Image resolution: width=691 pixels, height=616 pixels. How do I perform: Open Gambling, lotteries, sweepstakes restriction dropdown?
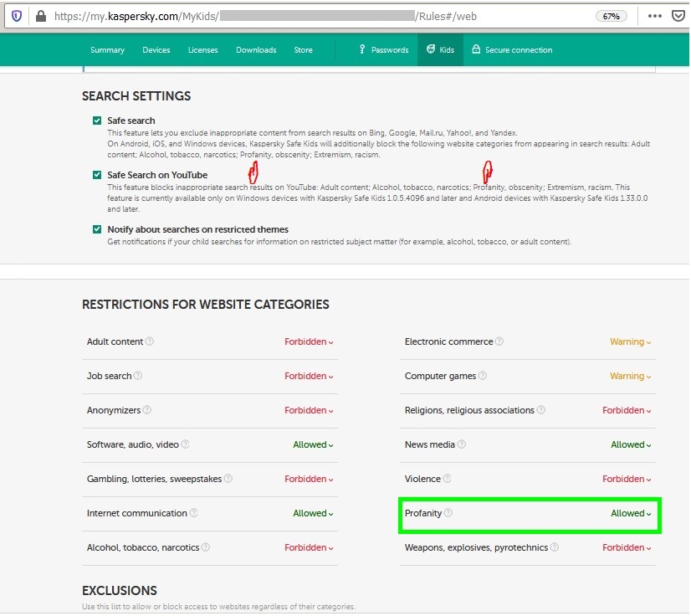pyautogui.click(x=309, y=479)
